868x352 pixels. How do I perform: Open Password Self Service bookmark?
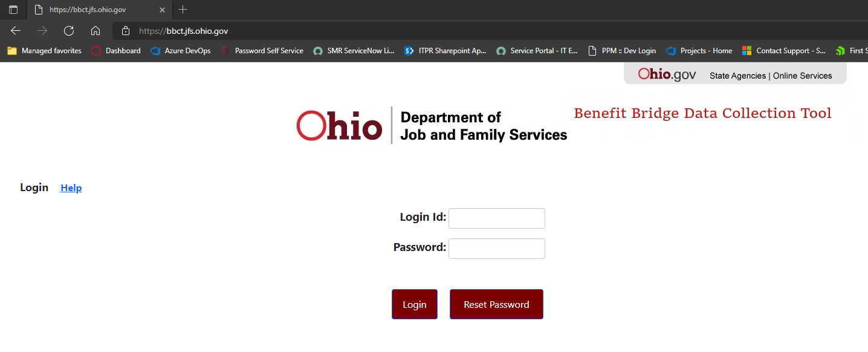pyautogui.click(x=262, y=51)
